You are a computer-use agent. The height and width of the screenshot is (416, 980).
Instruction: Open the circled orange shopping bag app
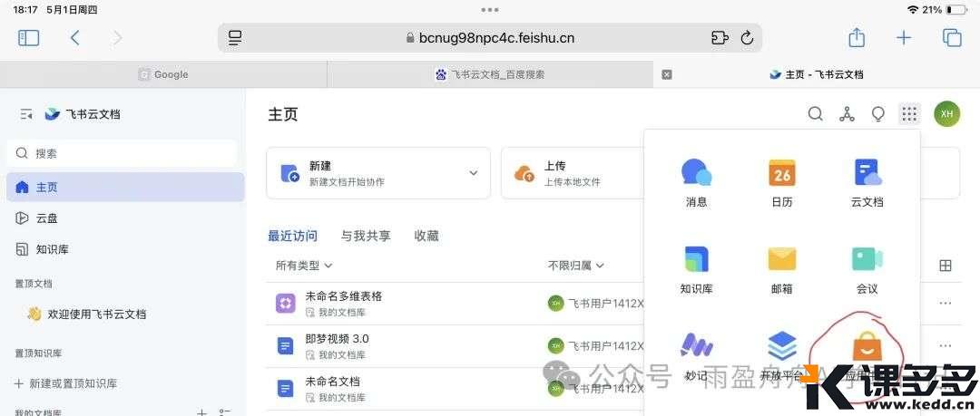863,348
